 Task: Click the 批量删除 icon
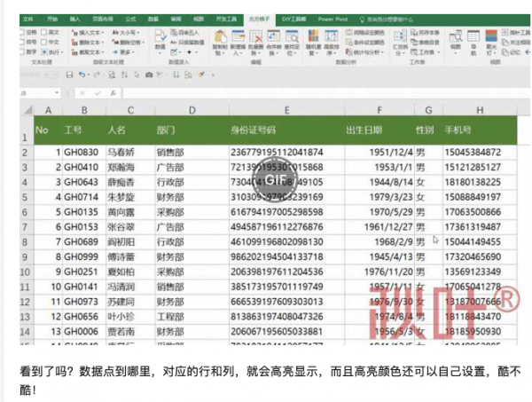pos(256,36)
